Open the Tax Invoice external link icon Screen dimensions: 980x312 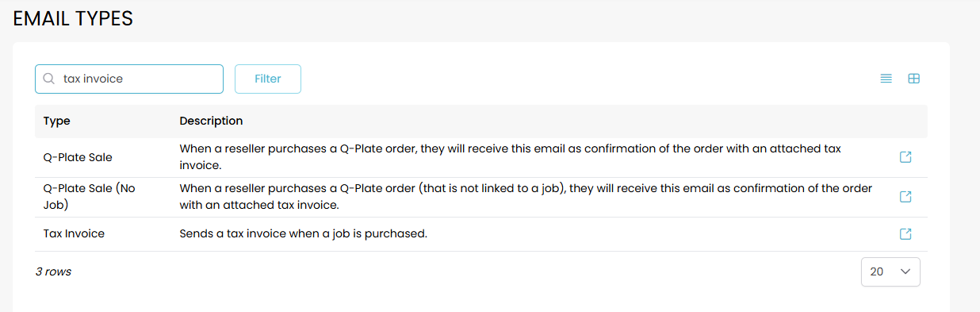(x=905, y=234)
